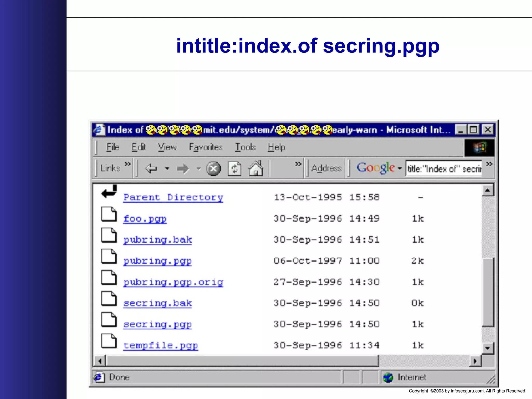The image size is (532, 399).
Task: Click the vertical scrollbar thumb
Action: (x=488, y=292)
